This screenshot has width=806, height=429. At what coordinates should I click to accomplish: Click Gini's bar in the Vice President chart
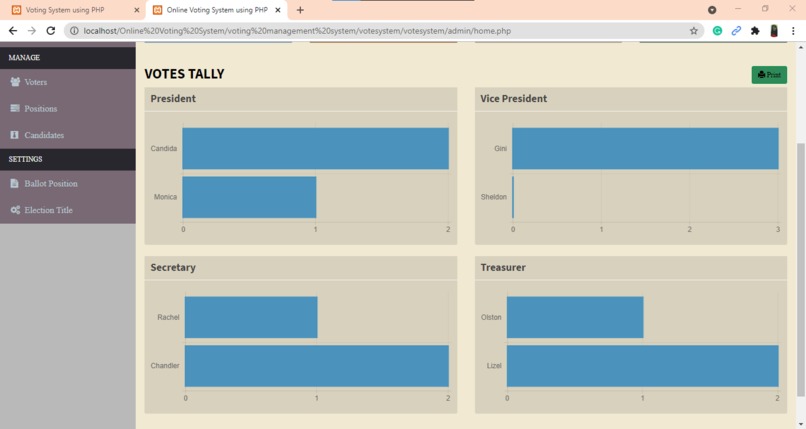[x=645, y=148]
